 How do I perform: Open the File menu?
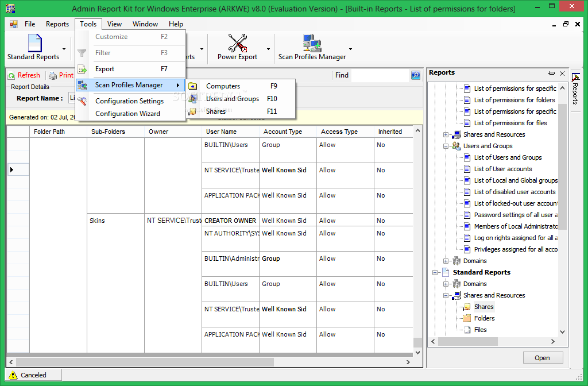point(30,24)
